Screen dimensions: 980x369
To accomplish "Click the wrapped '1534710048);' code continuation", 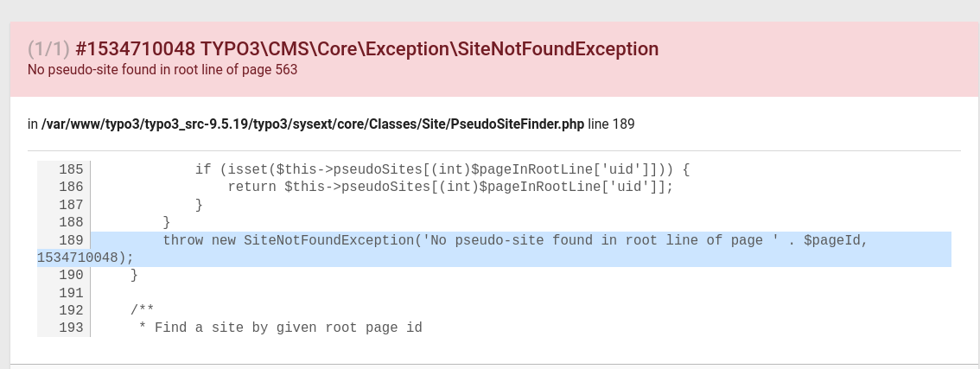I will 86,258.
